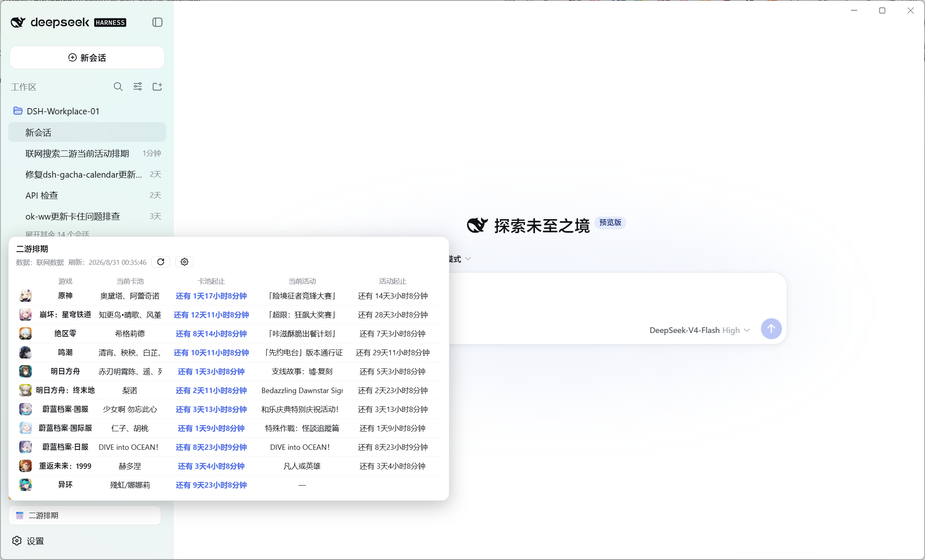Send the message with the arrow button
This screenshot has width=925, height=560.
coord(771,329)
